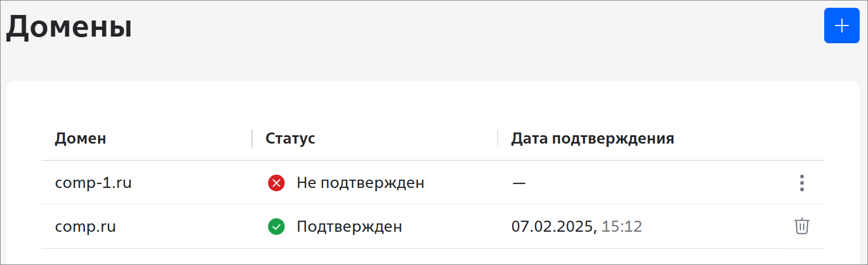Click the Статус column header
Screen dimensions: 868x265
pos(290,139)
